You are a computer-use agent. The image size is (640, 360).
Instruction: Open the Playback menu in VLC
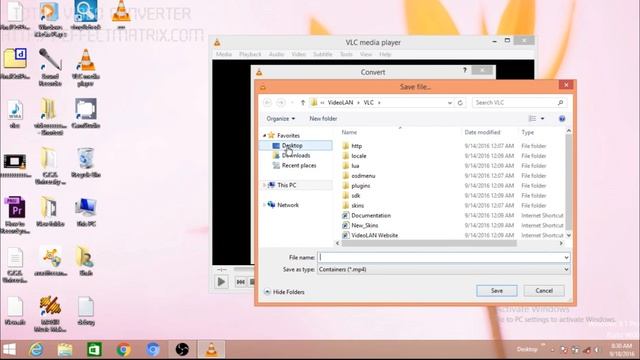(250, 54)
